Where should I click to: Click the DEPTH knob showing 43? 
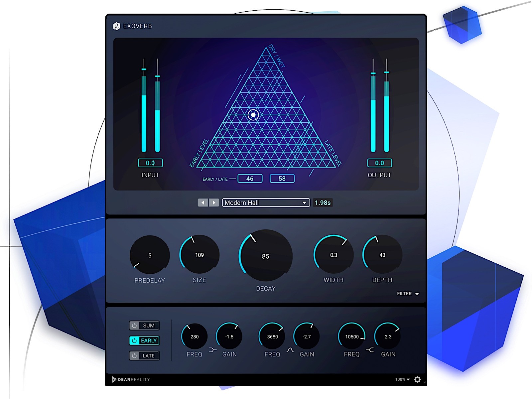coord(382,255)
